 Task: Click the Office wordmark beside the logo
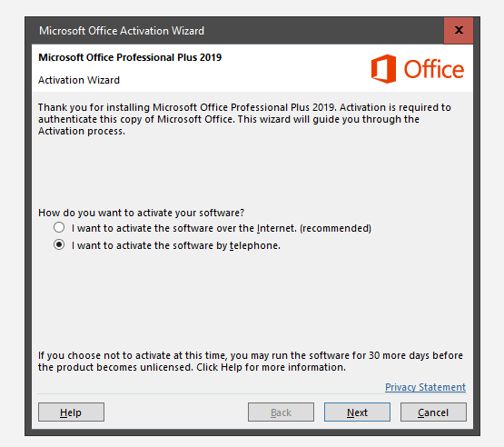coord(433,69)
